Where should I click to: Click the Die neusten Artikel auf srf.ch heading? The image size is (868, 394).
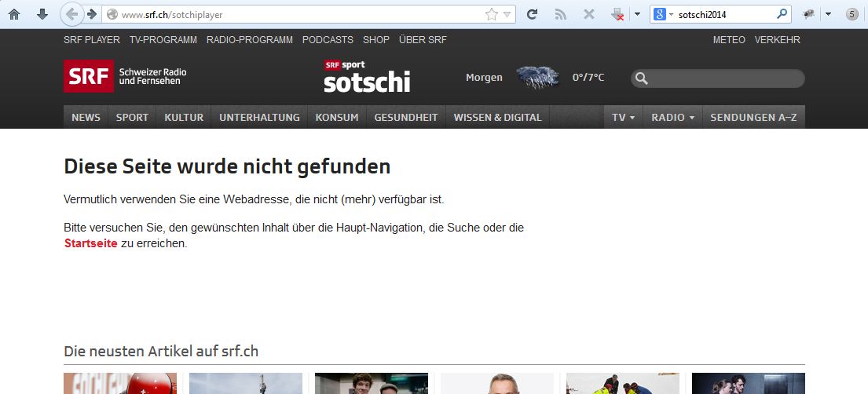(161, 351)
